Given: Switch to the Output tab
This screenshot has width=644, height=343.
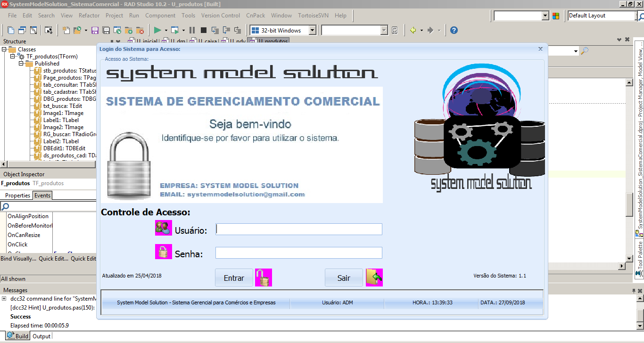Looking at the screenshot, I should coord(41,336).
